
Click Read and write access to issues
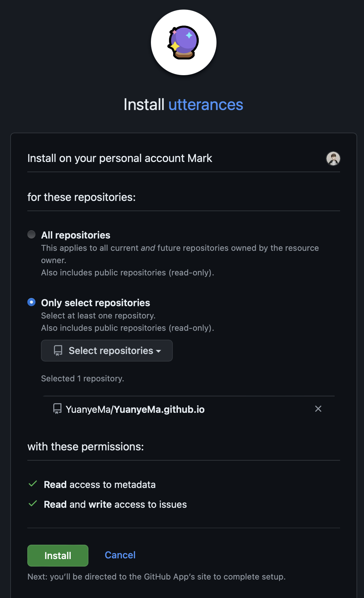[115, 504]
